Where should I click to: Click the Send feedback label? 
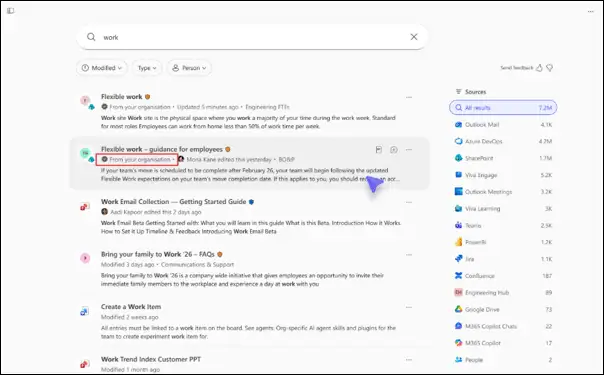point(517,68)
